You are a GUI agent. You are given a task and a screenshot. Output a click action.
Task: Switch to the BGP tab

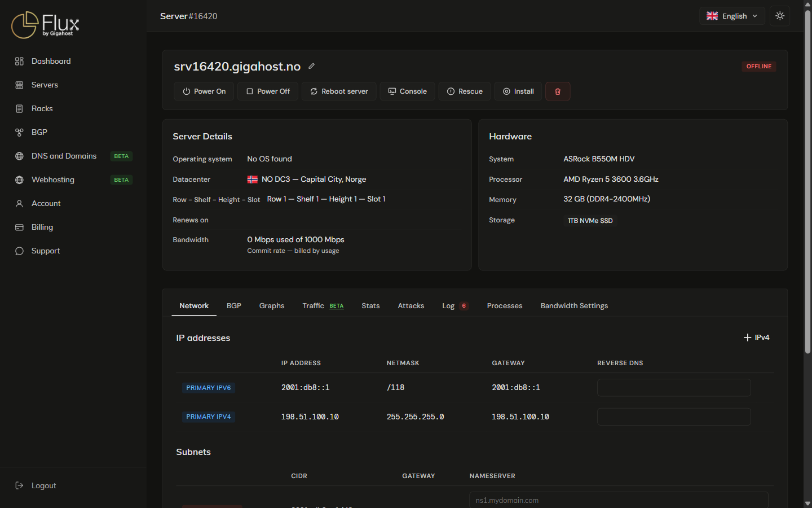point(234,305)
